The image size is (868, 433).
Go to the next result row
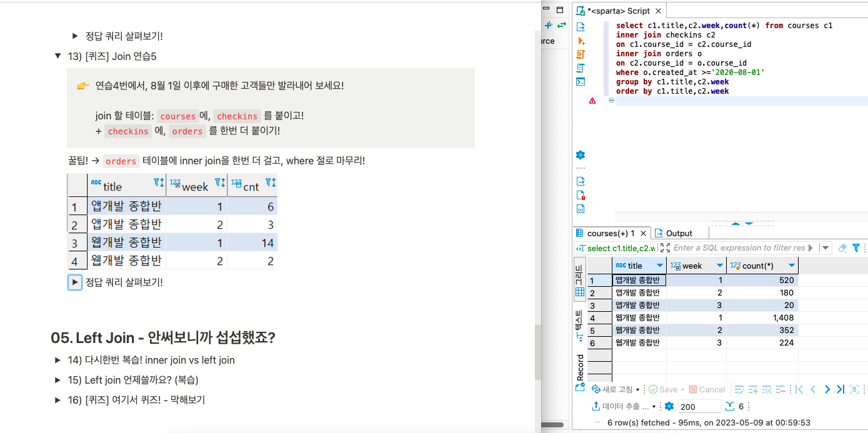click(x=827, y=389)
